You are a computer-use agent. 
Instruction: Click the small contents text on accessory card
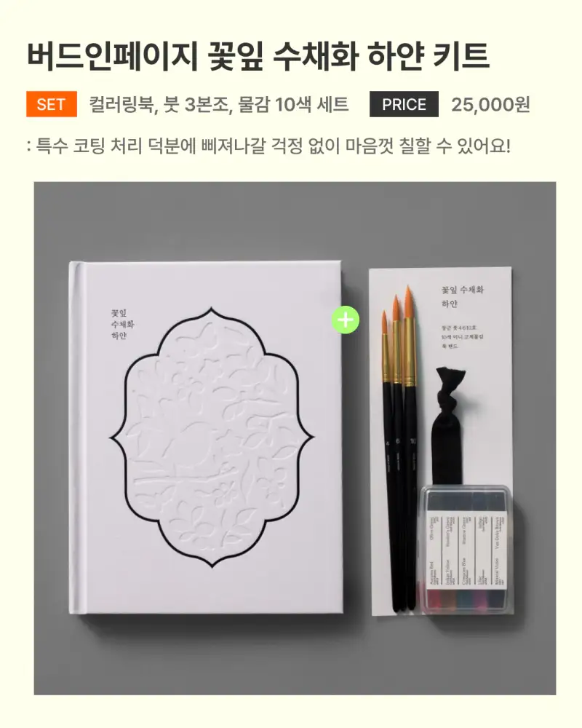pos(462,336)
